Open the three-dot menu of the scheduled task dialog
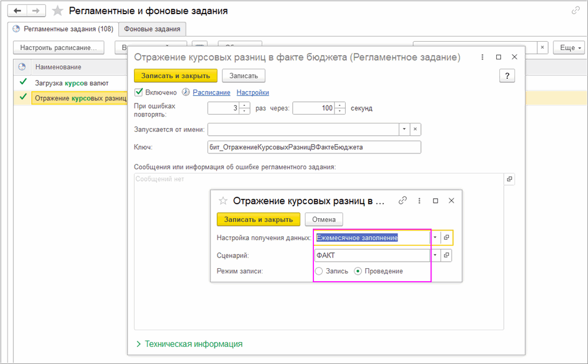588x364 pixels. tap(483, 58)
